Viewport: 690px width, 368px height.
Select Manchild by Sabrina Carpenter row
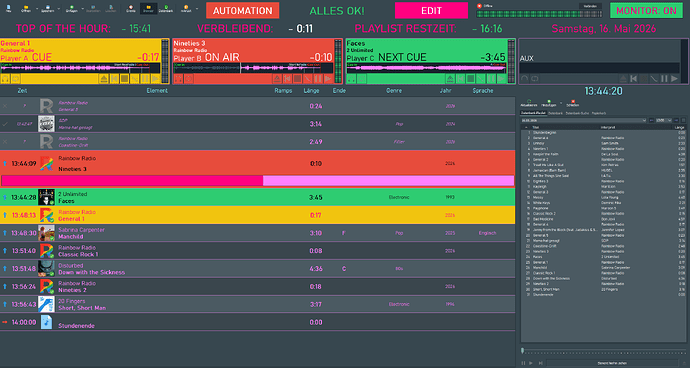tap(257, 233)
